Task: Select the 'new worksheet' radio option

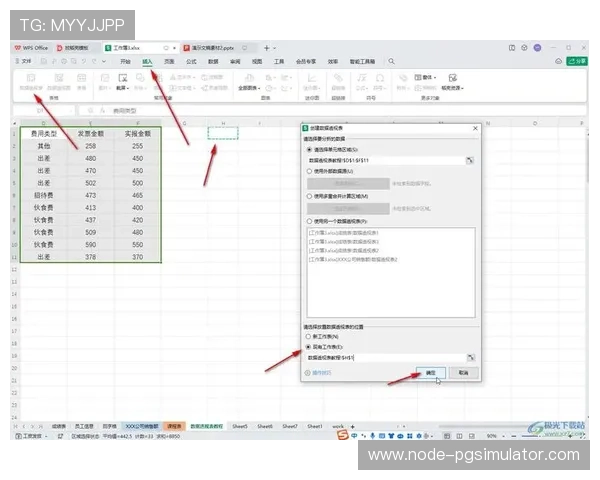Action: coord(308,337)
